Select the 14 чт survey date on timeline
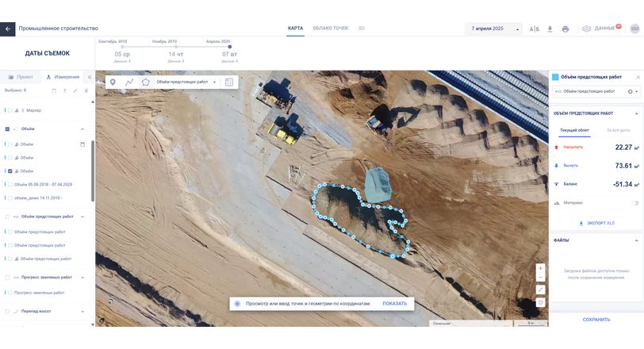Screen dimensions: 644x349 175,54
